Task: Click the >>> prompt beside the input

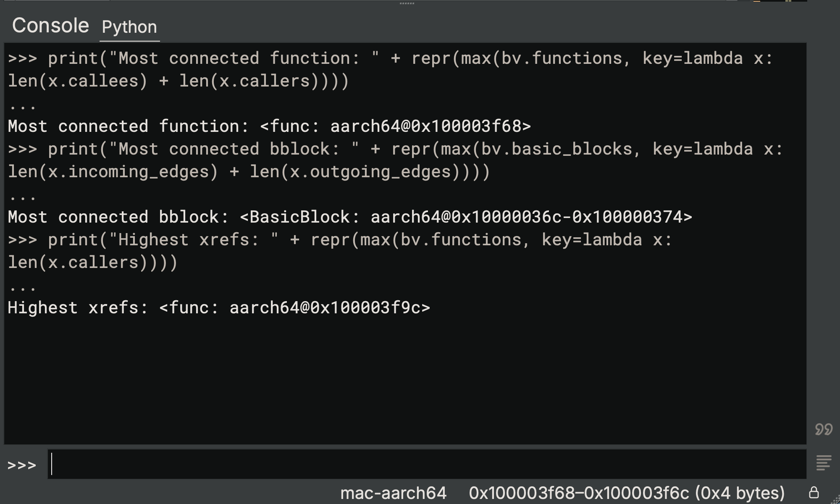Action: coord(22,465)
